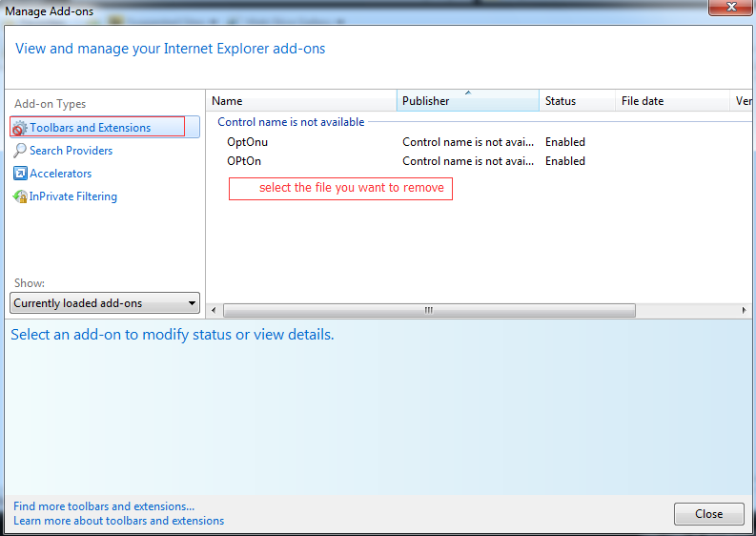Click the publisher cell of OptOnu row
This screenshot has width=756, height=536.
pyautogui.click(x=468, y=142)
